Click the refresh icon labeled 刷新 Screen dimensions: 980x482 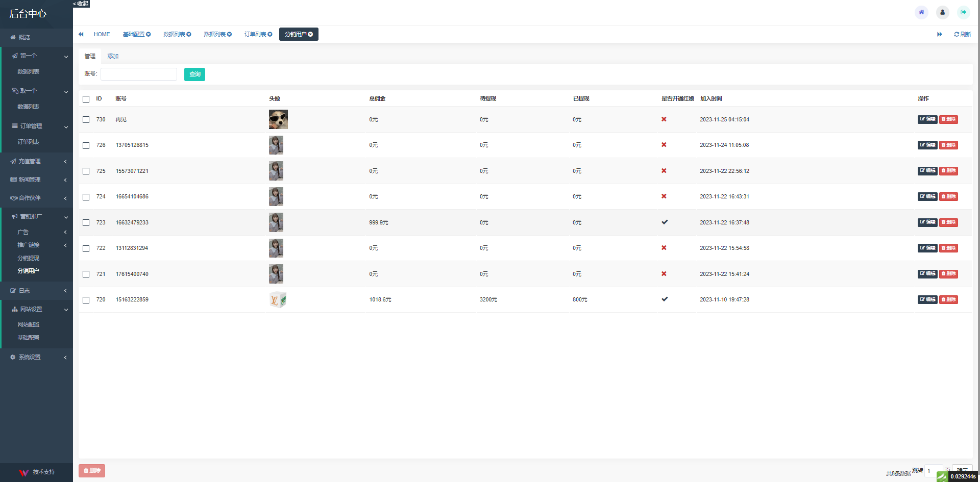pyautogui.click(x=962, y=34)
